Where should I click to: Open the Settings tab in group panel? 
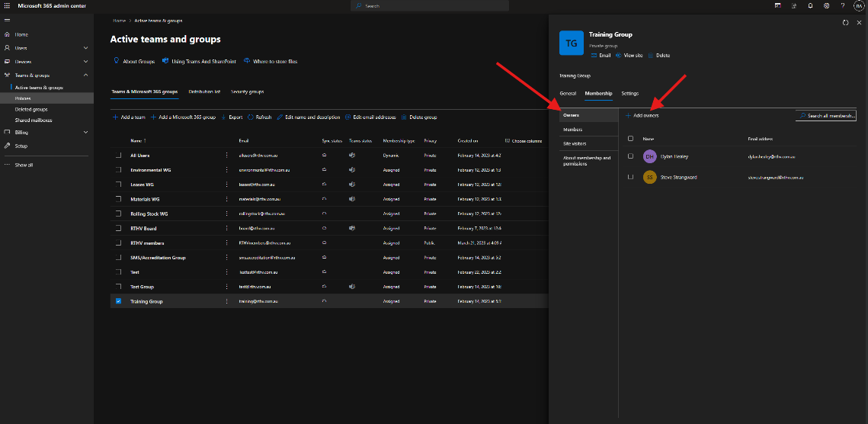coord(630,94)
